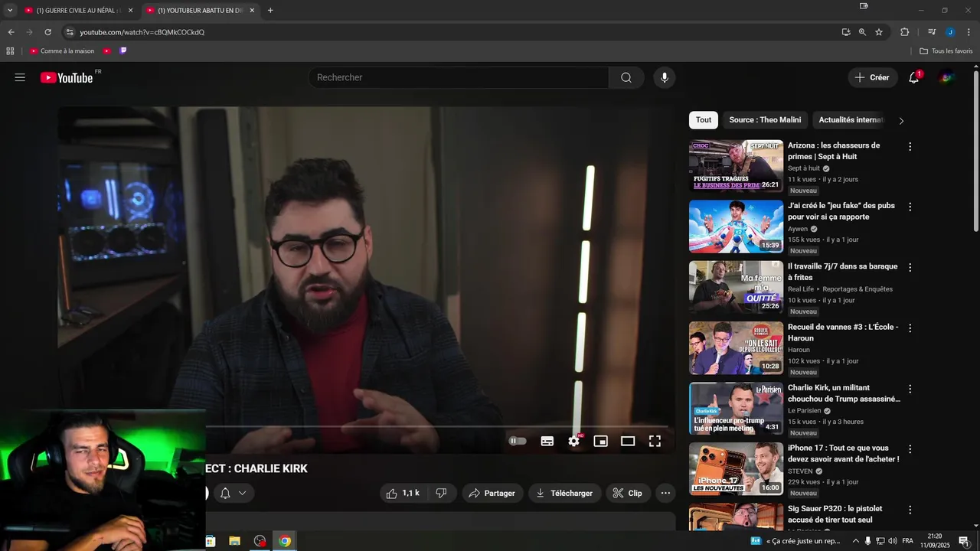Open the player settings gear

[x=574, y=441]
